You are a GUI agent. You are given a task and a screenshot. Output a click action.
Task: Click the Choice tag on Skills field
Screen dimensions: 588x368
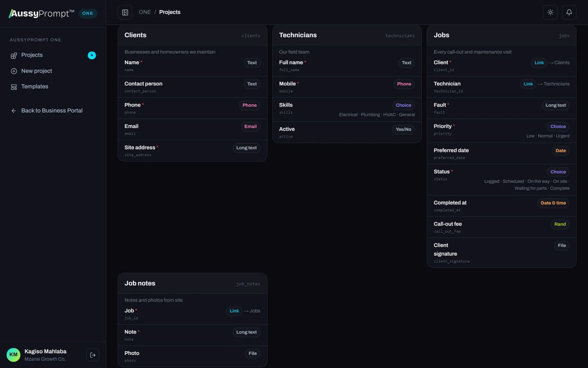(404, 105)
